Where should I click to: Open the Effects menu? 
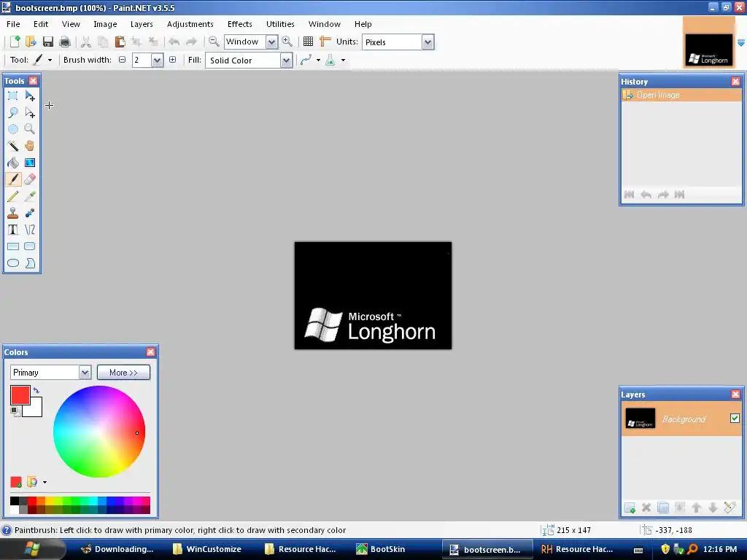tap(239, 24)
